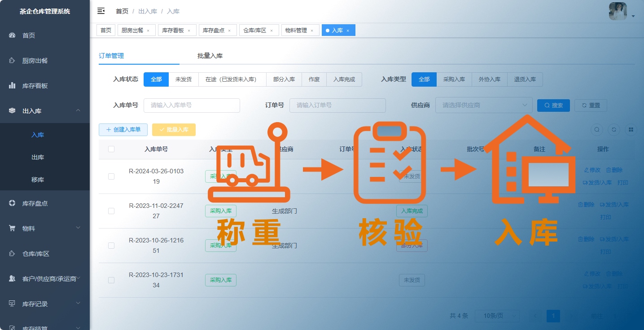This screenshot has height=330, width=644.
Task: Open the 供应商 supplier dropdown
Action: [x=483, y=106]
